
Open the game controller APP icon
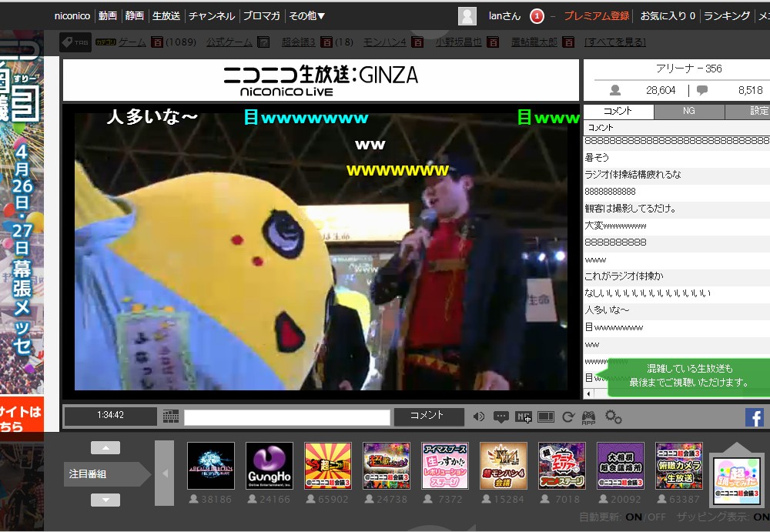click(x=588, y=417)
